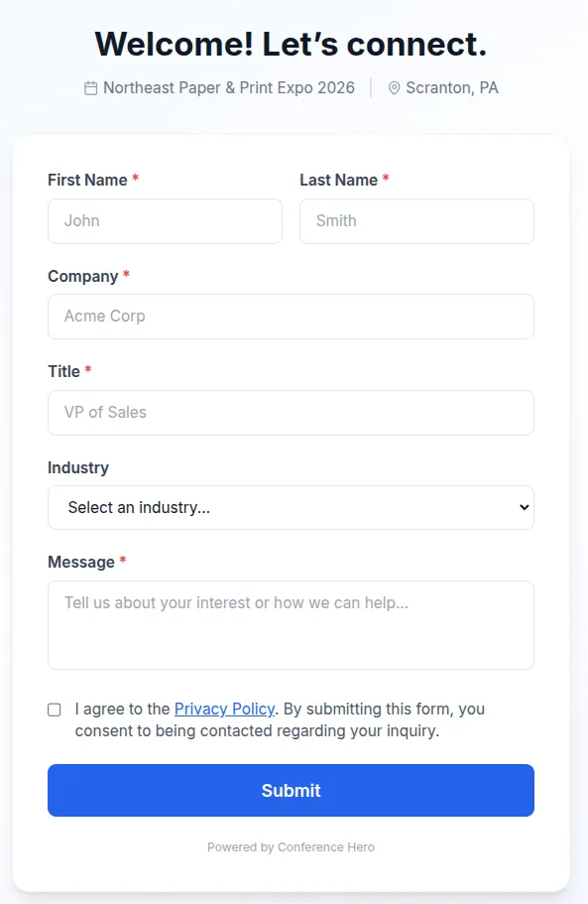Click the calendar icon beside the expo name

pos(90,87)
